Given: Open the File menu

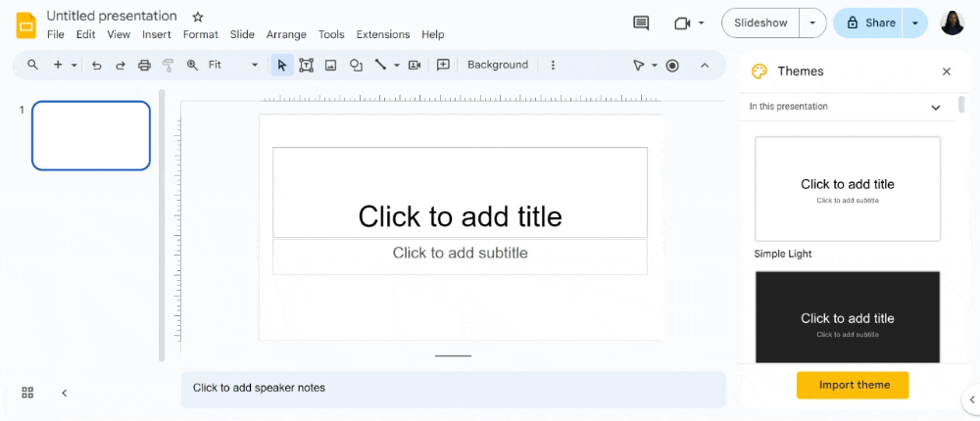Looking at the screenshot, I should 56,34.
